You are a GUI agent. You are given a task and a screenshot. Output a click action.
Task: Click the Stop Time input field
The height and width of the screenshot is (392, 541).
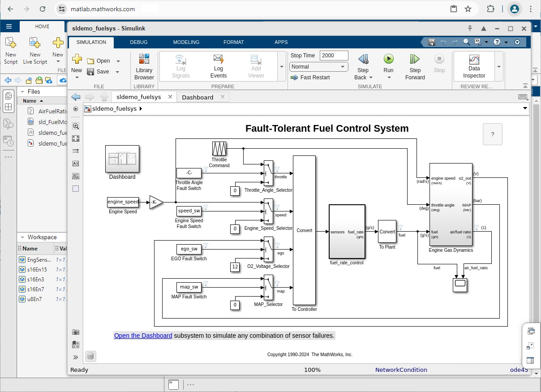[x=334, y=56]
